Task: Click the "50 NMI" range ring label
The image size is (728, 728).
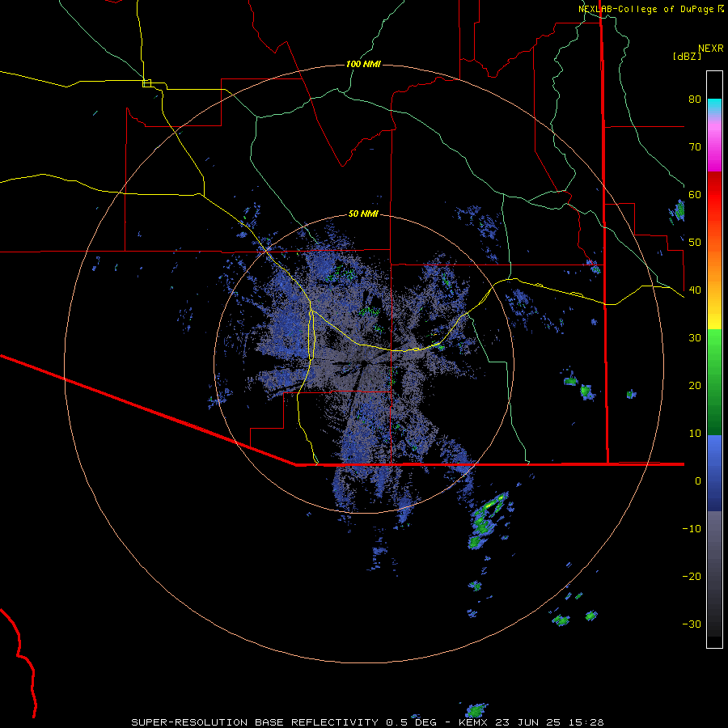Action: pos(363,214)
